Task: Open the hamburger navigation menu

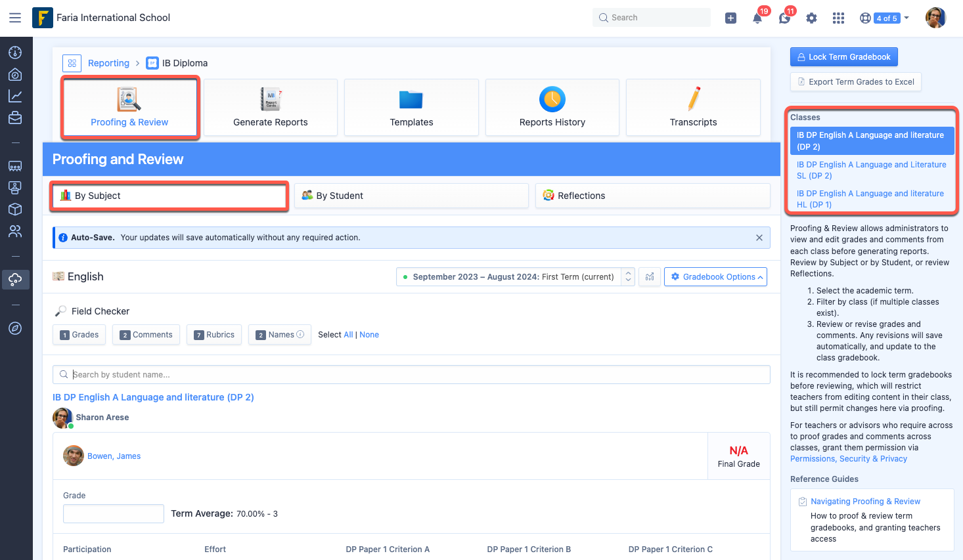Action: [x=15, y=18]
